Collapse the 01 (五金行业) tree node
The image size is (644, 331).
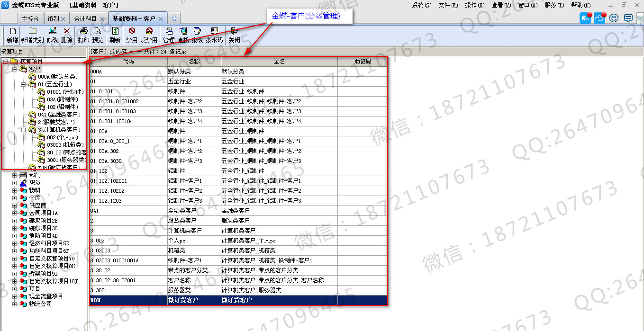coord(24,84)
